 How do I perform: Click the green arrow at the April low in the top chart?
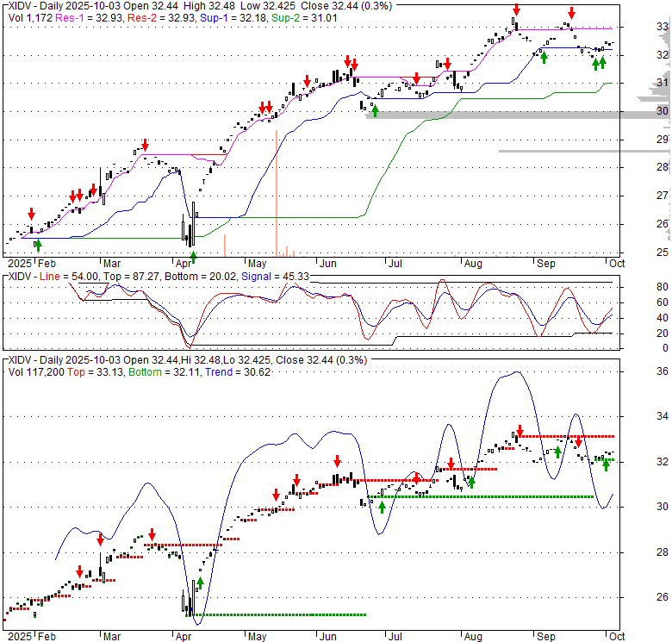(x=193, y=256)
